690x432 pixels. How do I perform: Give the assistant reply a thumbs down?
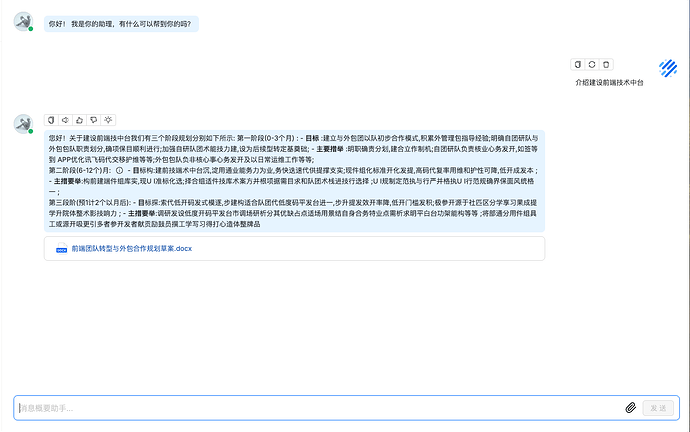tap(94, 120)
